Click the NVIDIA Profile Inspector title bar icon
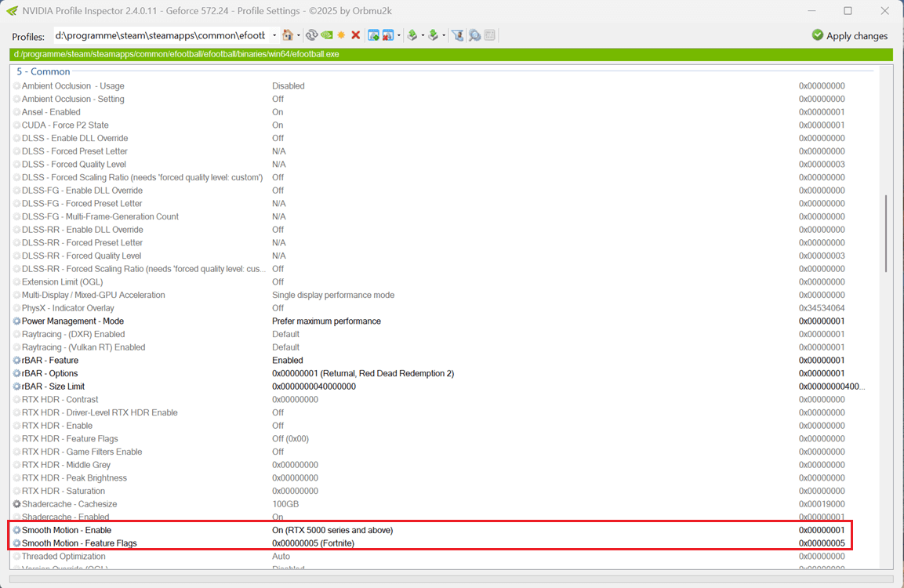 12,10
